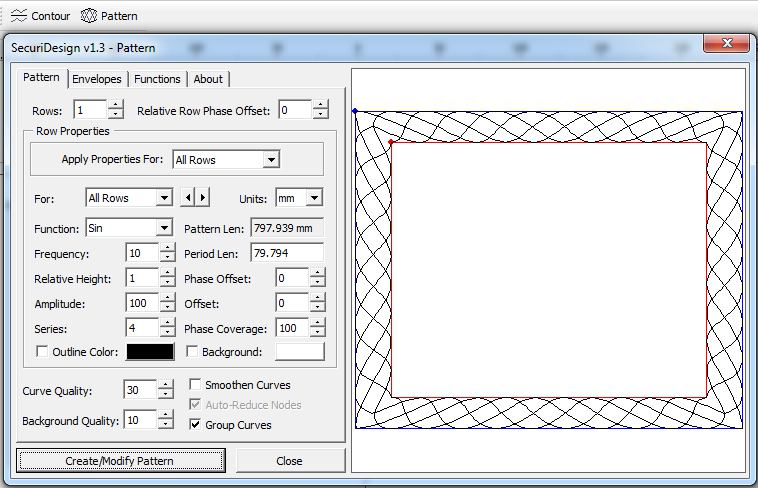The width and height of the screenshot is (758, 488).
Task: Open the Pattern tool in the toolbar
Action: [109, 16]
